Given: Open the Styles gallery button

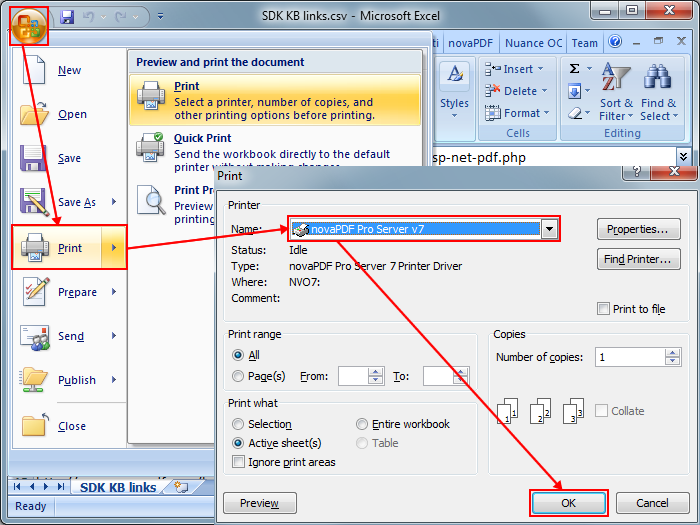Looking at the screenshot, I should (x=454, y=92).
